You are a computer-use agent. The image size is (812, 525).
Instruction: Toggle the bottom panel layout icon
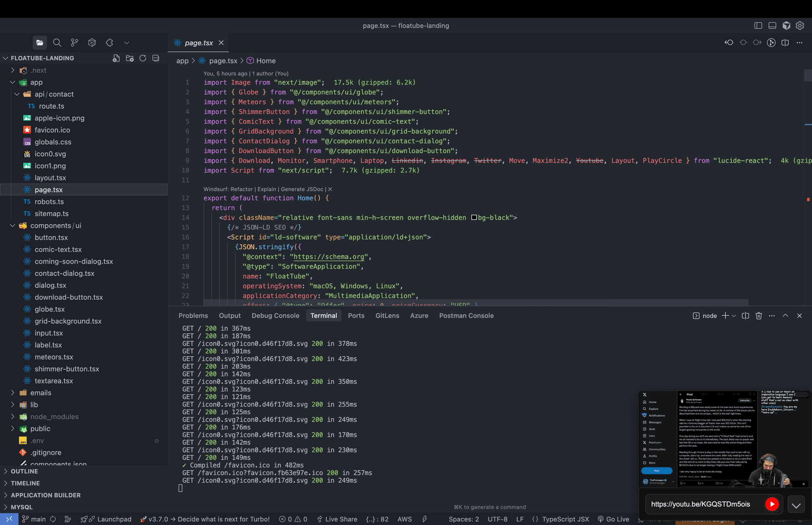tap(772, 26)
